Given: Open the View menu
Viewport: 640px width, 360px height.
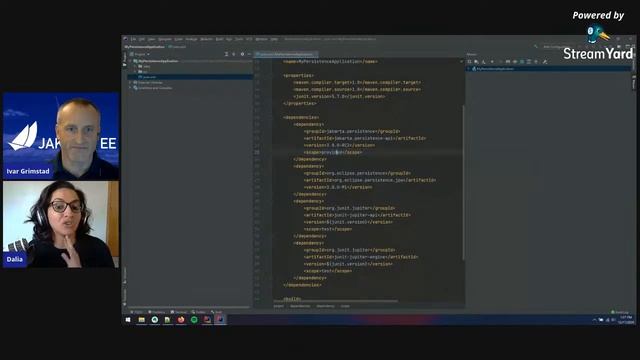Looking at the screenshot, I should [151, 39].
